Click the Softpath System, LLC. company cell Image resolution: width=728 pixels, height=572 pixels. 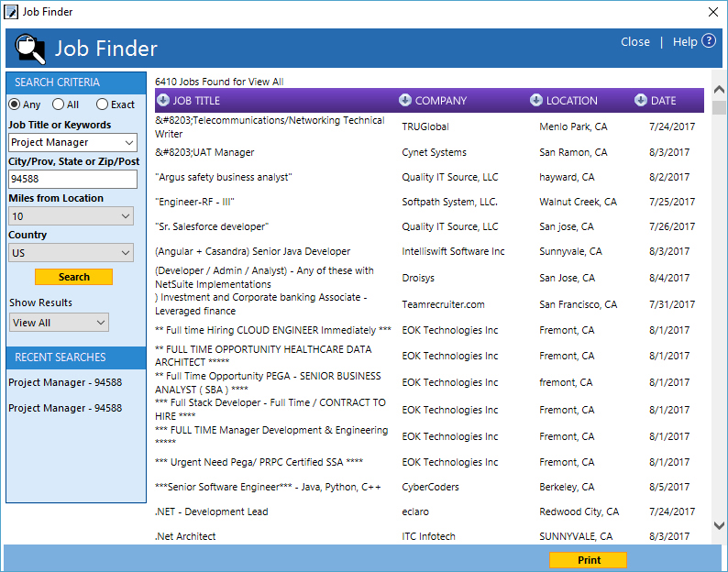click(449, 202)
